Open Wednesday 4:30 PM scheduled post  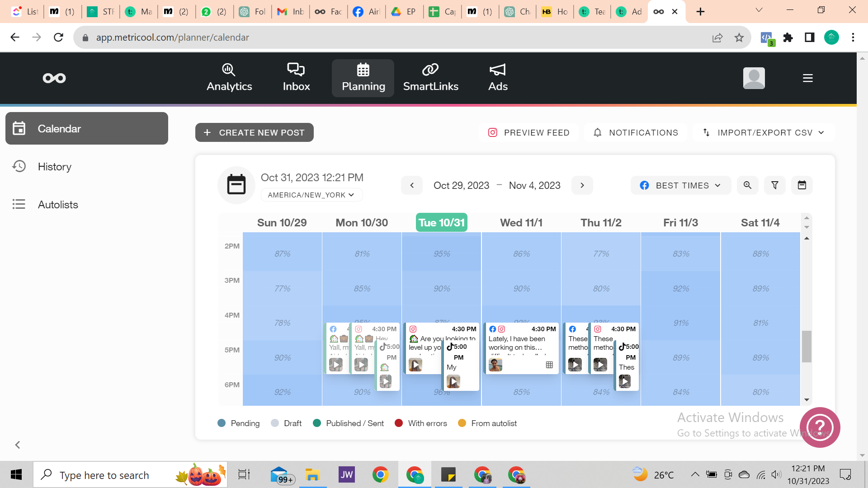[x=521, y=347]
